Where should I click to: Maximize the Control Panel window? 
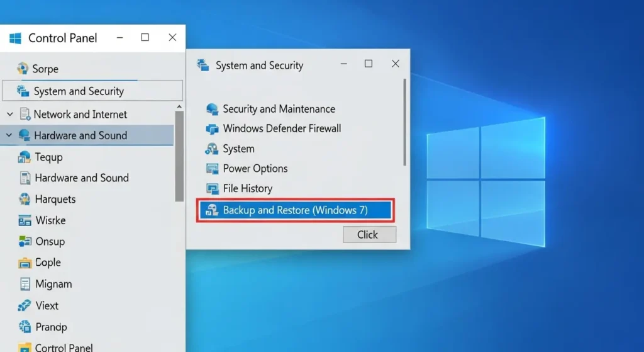tap(145, 37)
